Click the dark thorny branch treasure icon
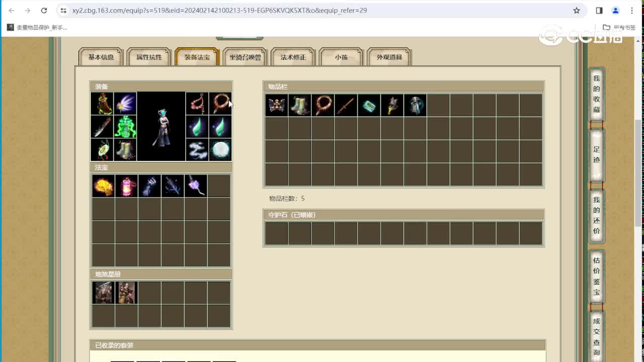The height and width of the screenshot is (362, 644). point(173,186)
